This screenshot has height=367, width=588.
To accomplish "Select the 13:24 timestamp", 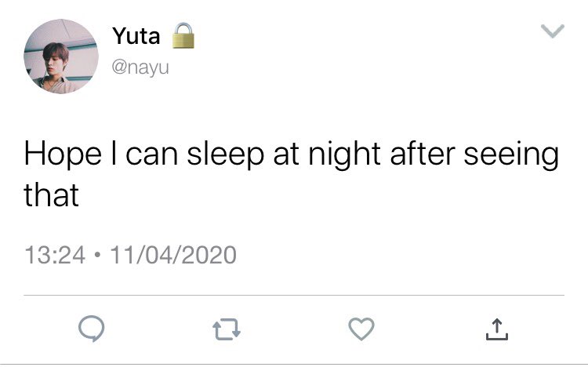I will coord(55,255).
